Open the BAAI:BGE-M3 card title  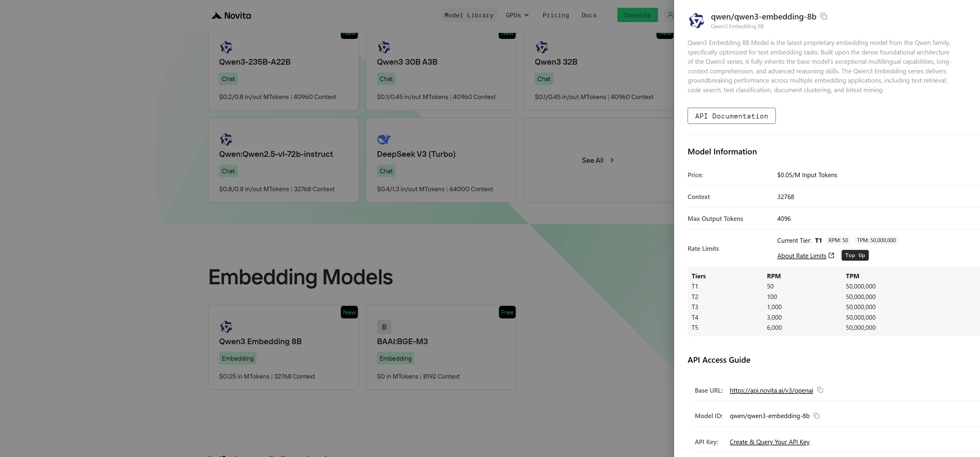click(x=402, y=341)
